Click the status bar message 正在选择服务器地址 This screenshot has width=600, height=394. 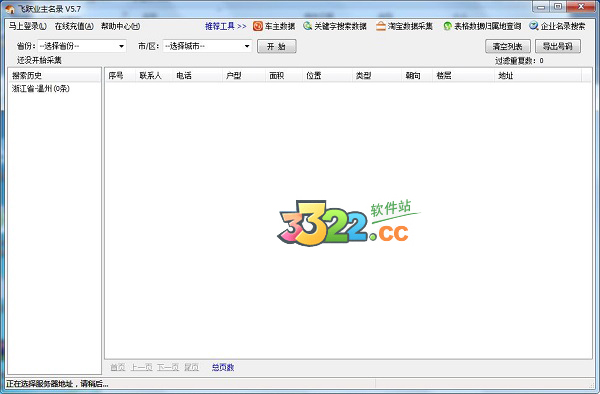57,384
